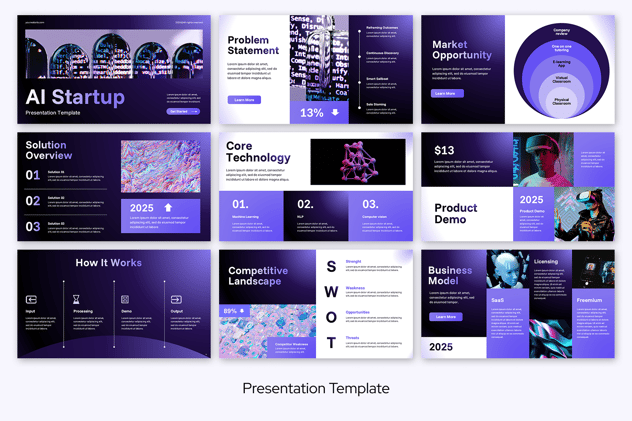Image resolution: width=632 pixels, height=421 pixels.
Task: Click the Strength heading in SWOT list
Action: click(x=354, y=262)
